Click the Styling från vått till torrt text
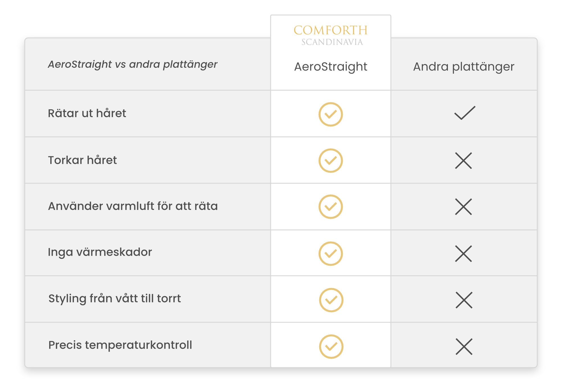Viewport: 562px width, 392px height. [x=115, y=298]
